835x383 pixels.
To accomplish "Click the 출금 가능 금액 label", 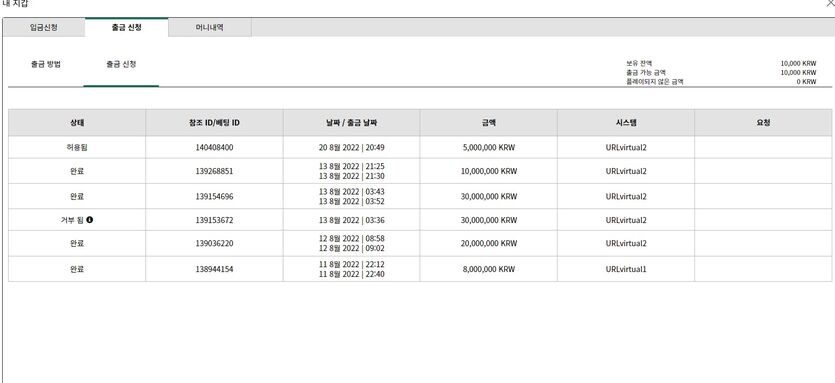I will pyautogui.click(x=645, y=72).
